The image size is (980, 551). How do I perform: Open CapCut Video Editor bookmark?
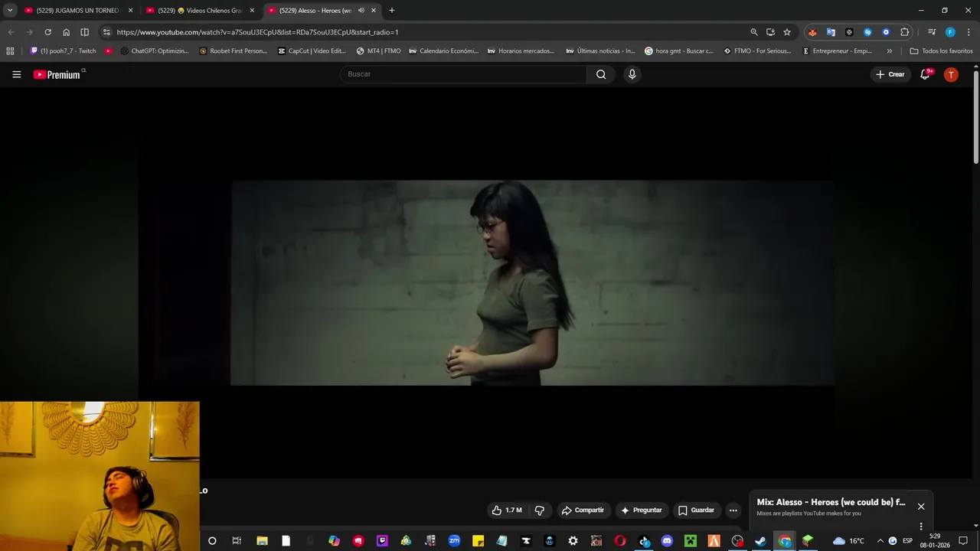click(x=312, y=51)
